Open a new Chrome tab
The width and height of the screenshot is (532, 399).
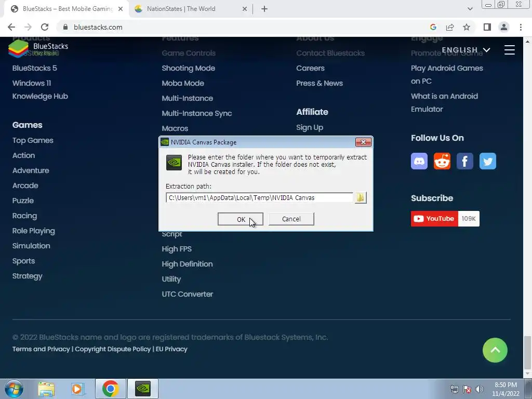click(264, 9)
